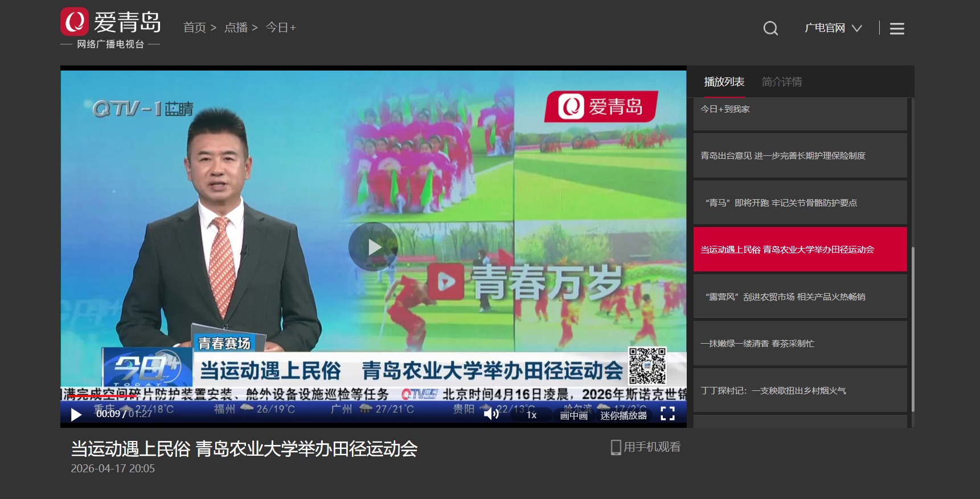This screenshot has height=499, width=980.
Task: Expand the 广电官网 dropdown
Action: 833,28
